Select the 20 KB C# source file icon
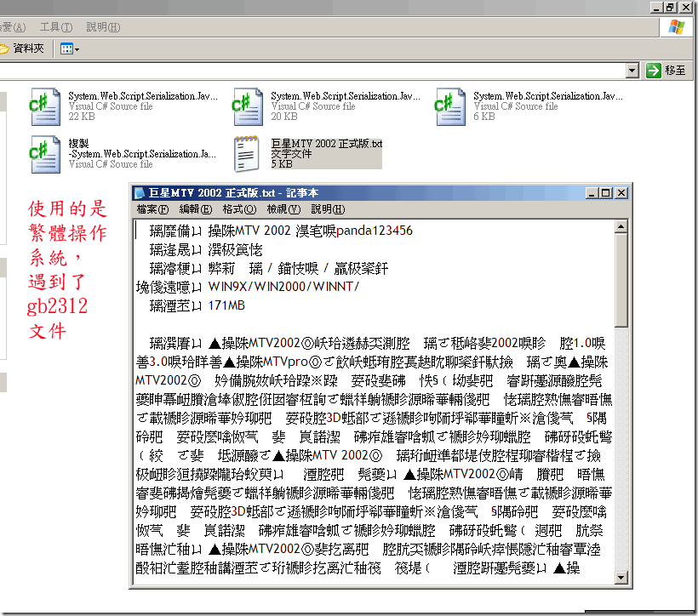Viewport: 698px width, 616px height. click(x=249, y=106)
